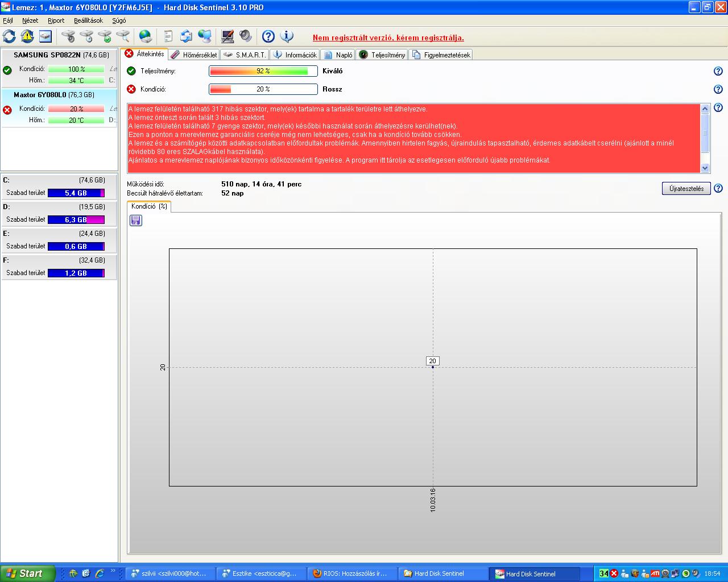Select the Maxtor 6Y080L0 disk entry
Screen dimensions: 728x582
[59, 107]
